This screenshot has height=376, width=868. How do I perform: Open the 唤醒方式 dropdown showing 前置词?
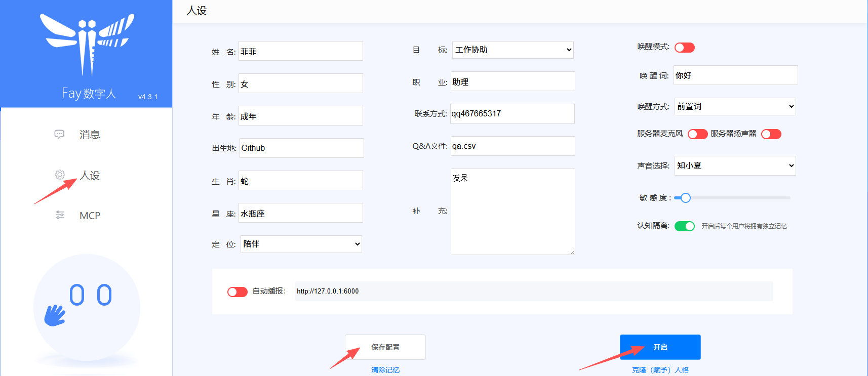(735, 106)
